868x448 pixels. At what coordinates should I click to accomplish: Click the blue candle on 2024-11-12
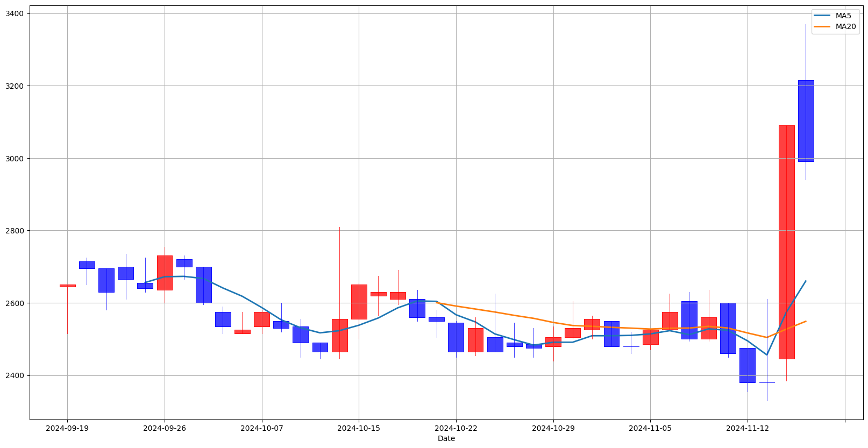pyautogui.click(x=748, y=365)
